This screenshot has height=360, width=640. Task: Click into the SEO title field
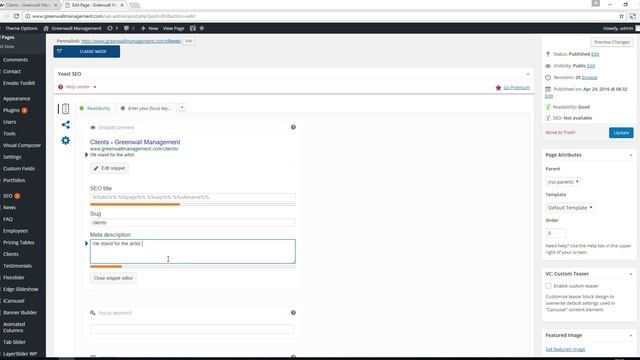click(193, 197)
